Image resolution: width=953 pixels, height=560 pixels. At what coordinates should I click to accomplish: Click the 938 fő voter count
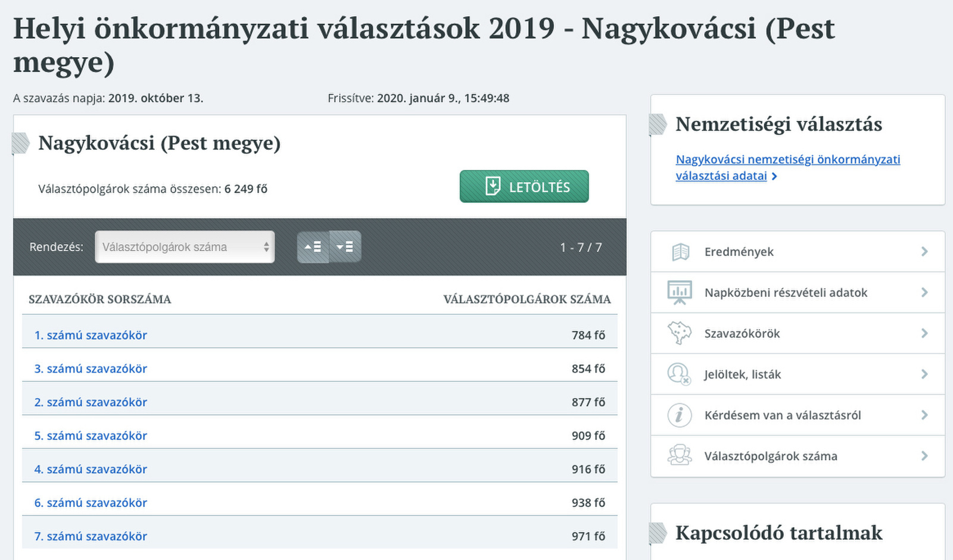point(588,503)
